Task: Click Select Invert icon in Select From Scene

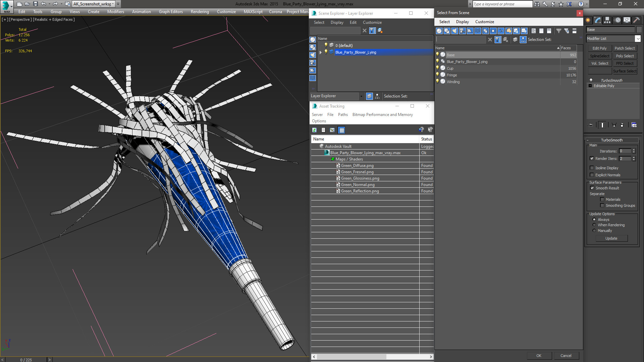Action: (549, 31)
